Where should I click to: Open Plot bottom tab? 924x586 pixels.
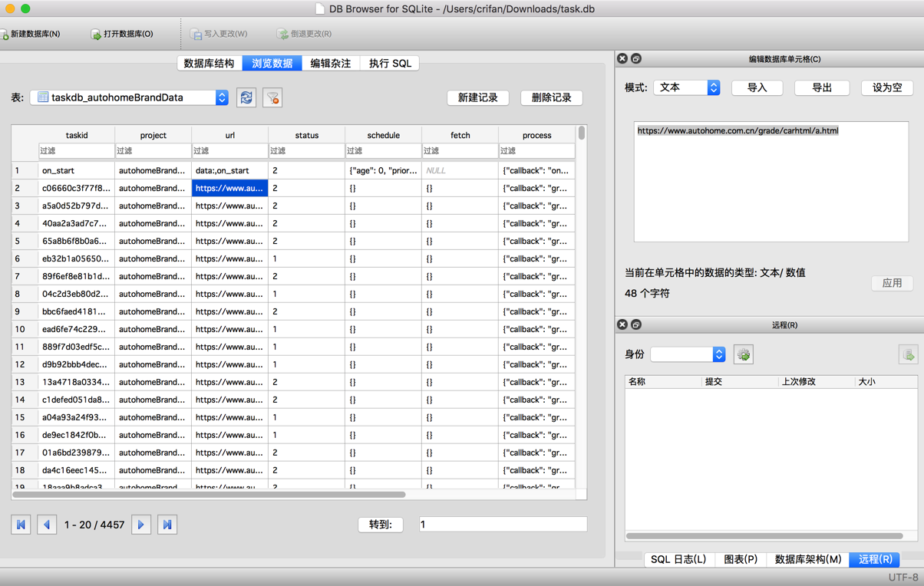pyautogui.click(x=741, y=559)
